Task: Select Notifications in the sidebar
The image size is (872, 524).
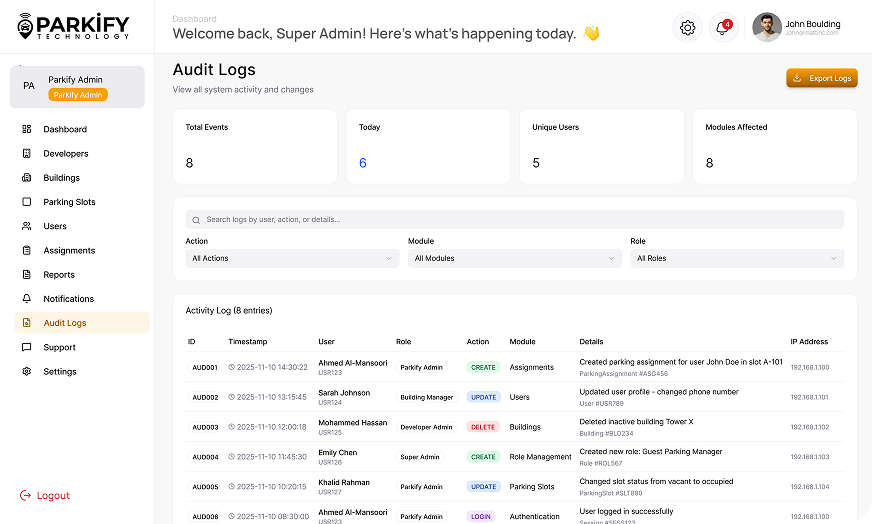Action: click(x=68, y=299)
